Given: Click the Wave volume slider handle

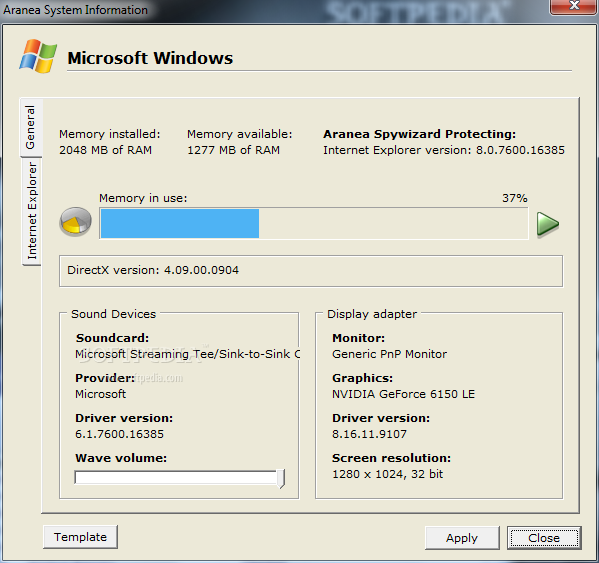Looking at the screenshot, I should pos(281,479).
